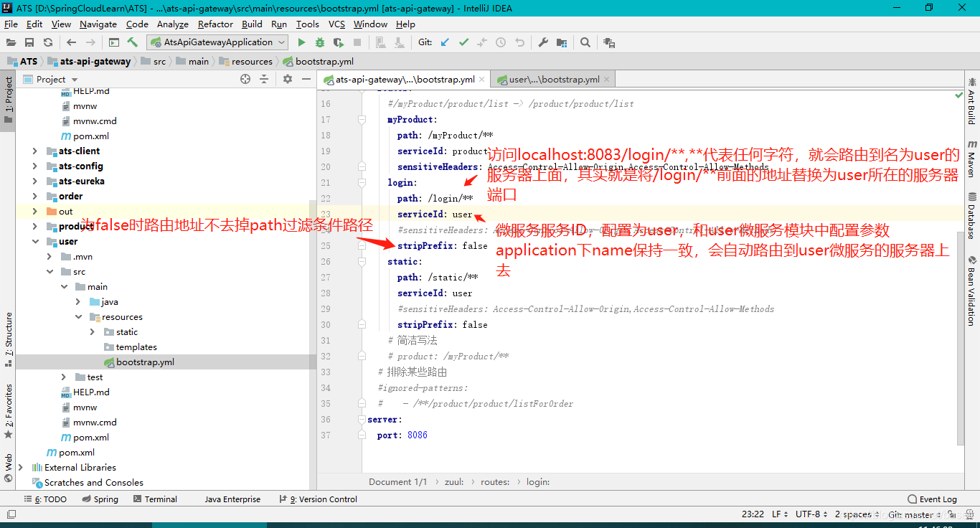Open Project Structure folder icon
Image resolution: width=980 pixels, height=528 pixels.
point(562,42)
